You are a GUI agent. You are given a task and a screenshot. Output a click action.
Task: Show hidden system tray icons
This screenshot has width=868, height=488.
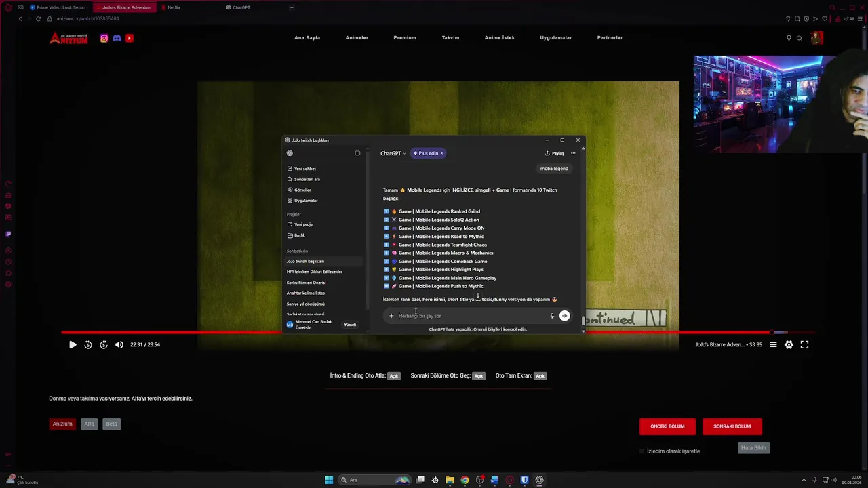click(804, 480)
